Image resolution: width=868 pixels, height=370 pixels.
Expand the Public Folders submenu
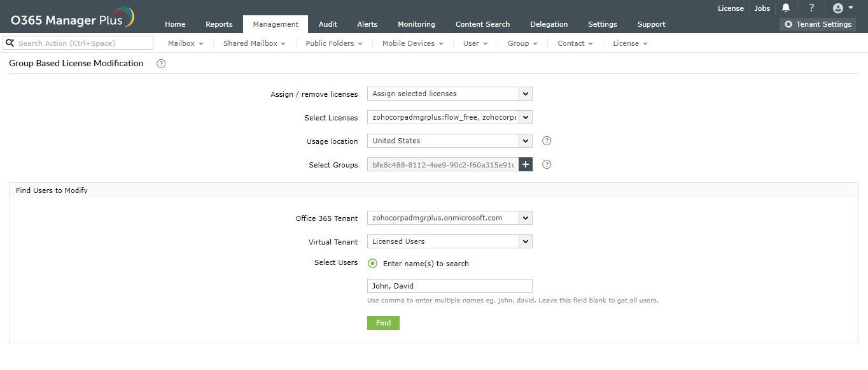click(x=334, y=43)
